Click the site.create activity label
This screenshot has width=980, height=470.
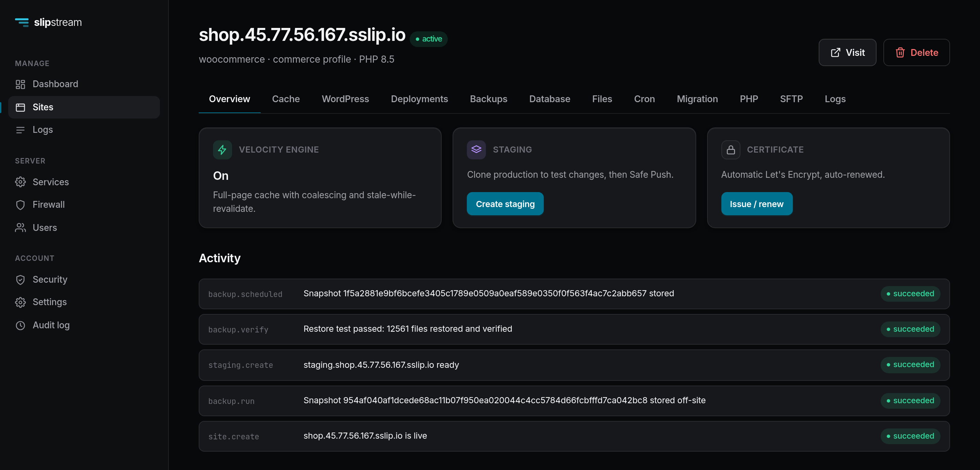(x=233, y=437)
